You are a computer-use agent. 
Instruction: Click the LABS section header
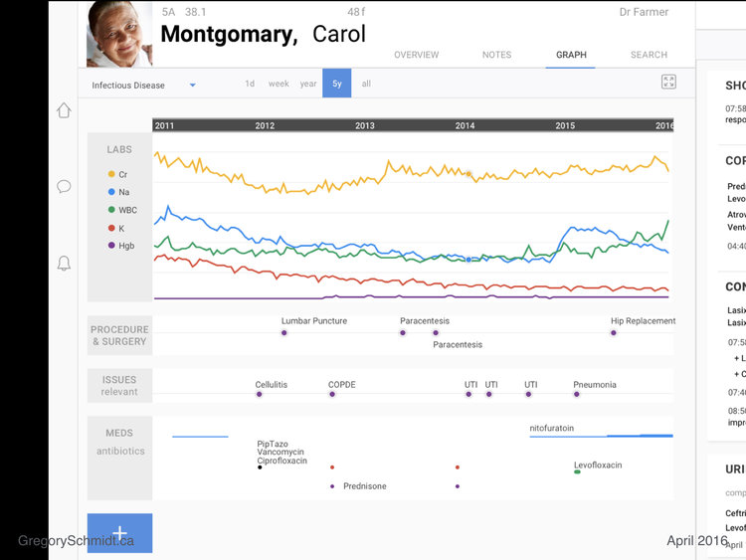119,149
